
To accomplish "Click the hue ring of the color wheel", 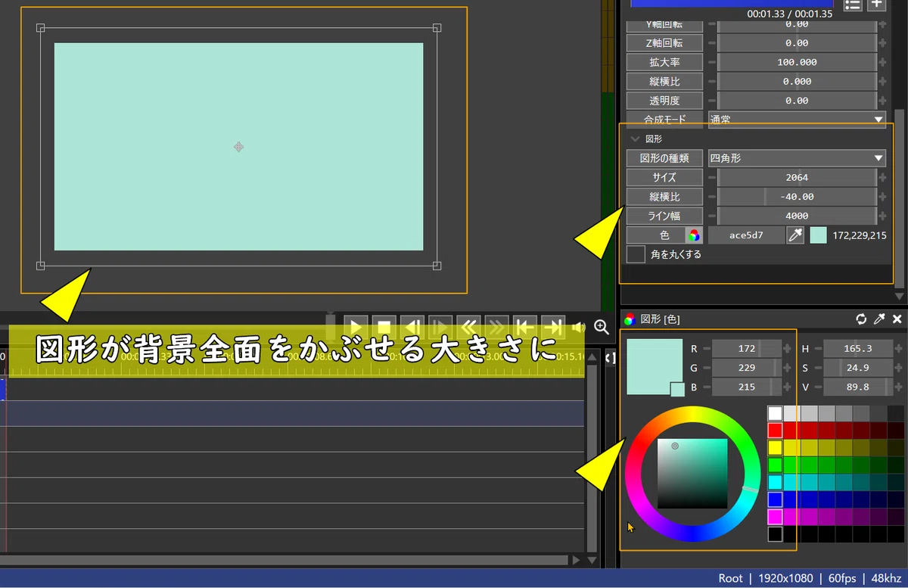I will pyautogui.click(x=692, y=414).
